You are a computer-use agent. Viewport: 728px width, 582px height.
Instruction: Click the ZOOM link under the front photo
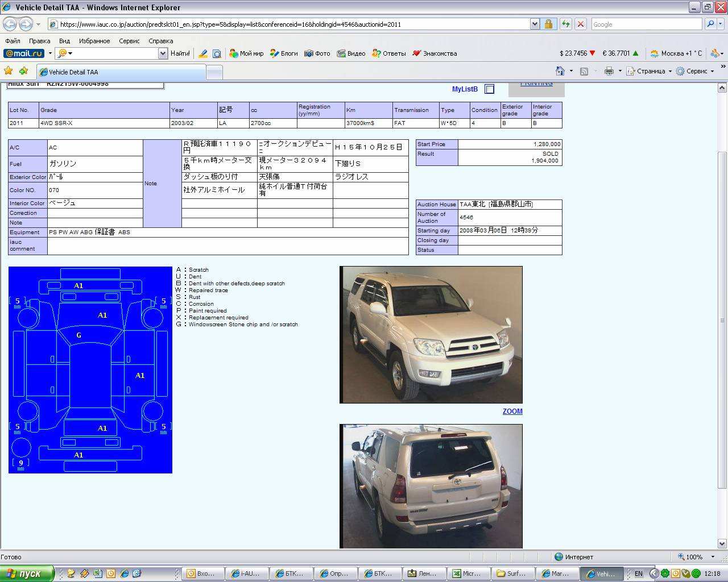tap(512, 411)
